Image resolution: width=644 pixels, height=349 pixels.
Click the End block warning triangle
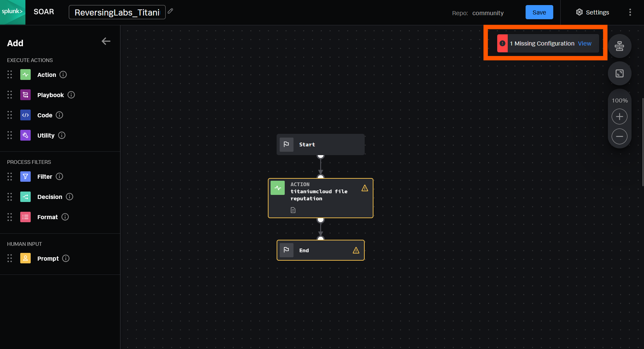tap(356, 250)
